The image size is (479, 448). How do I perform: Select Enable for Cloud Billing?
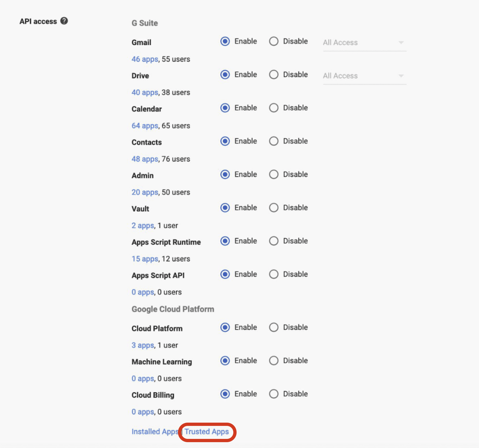(x=225, y=394)
